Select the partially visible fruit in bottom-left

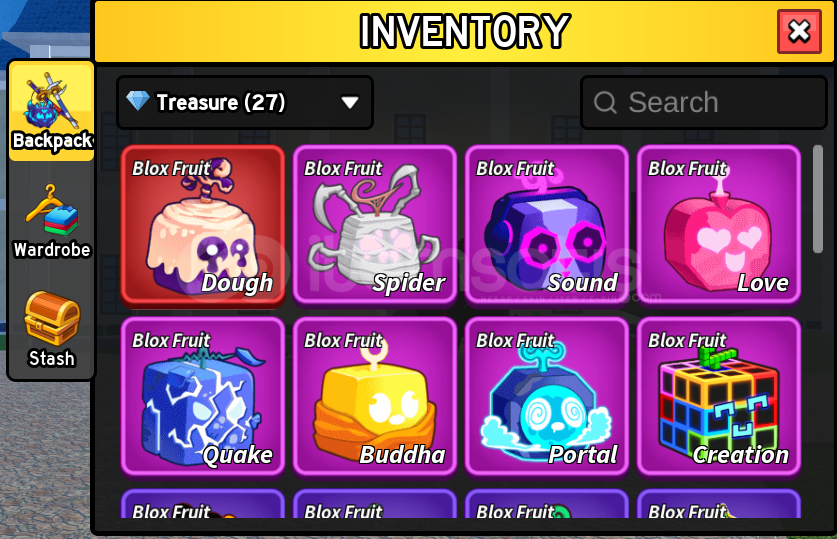203,504
